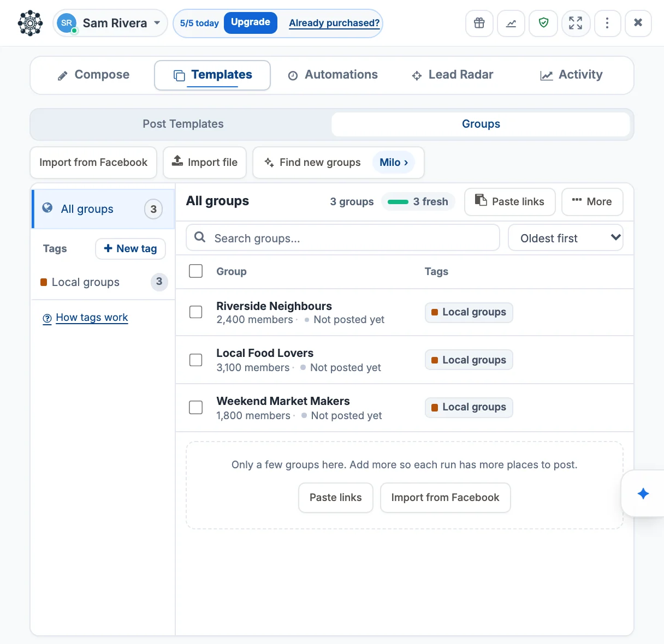Click the orange swatch beside Local groups
The image size is (664, 644).
coord(44,282)
